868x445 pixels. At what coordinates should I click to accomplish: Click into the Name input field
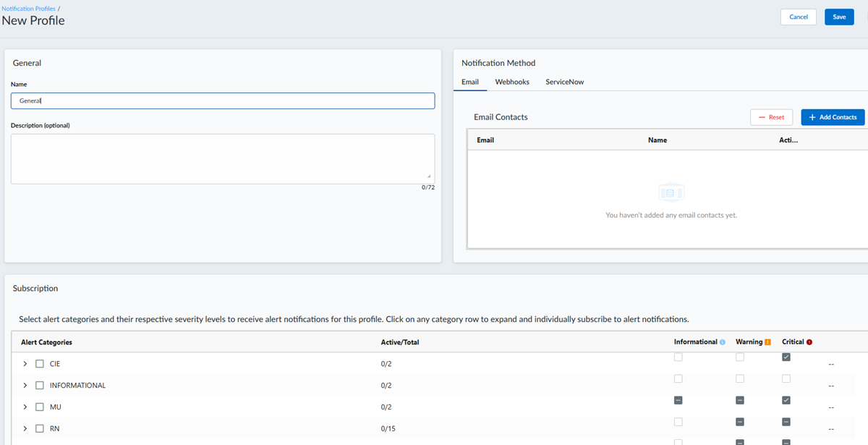(223, 101)
